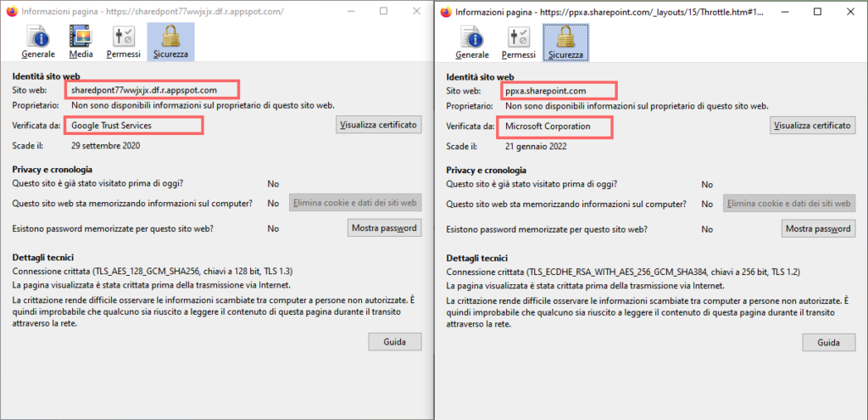This screenshot has height=420, width=868.
Task: Click Guida button in sharepoint window
Action: click(x=829, y=343)
